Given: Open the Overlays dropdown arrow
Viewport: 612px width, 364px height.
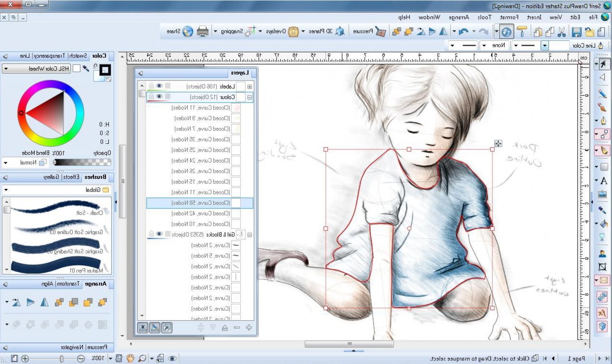Looking at the screenshot, I should 260,31.
